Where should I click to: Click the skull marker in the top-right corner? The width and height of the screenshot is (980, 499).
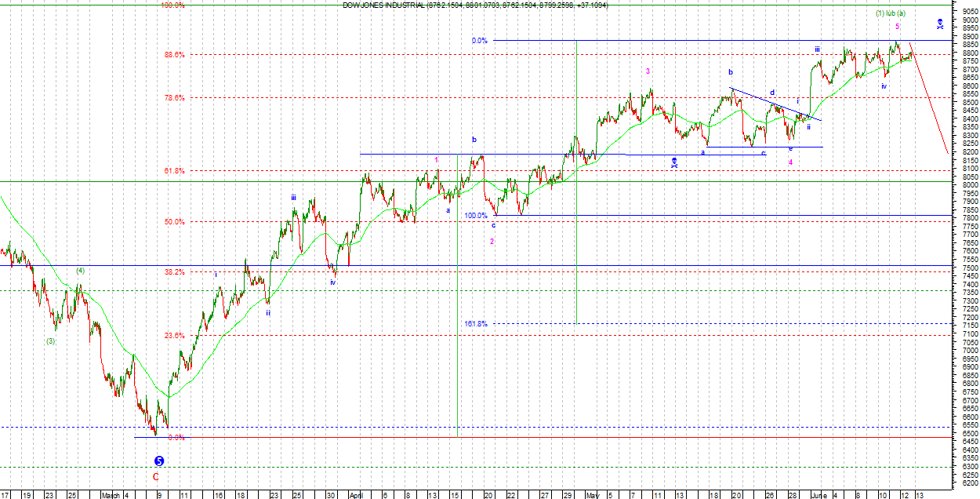tap(940, 24)
